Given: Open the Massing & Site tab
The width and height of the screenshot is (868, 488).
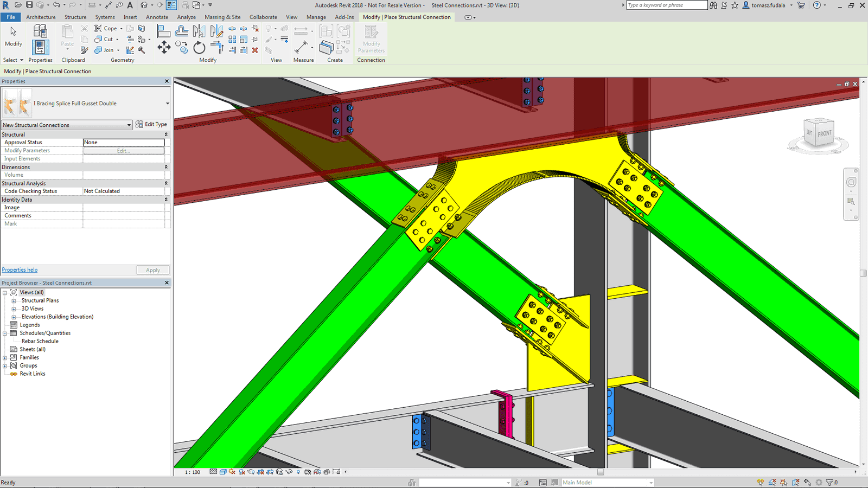Looking at the screenshot, I should tap(222, 17).
